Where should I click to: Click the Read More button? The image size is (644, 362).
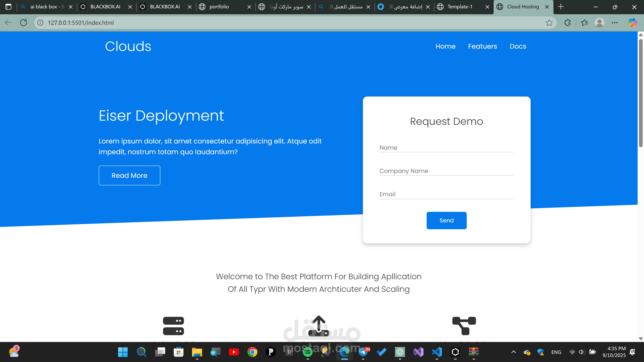pyautogui.click(x=129, y=175)
